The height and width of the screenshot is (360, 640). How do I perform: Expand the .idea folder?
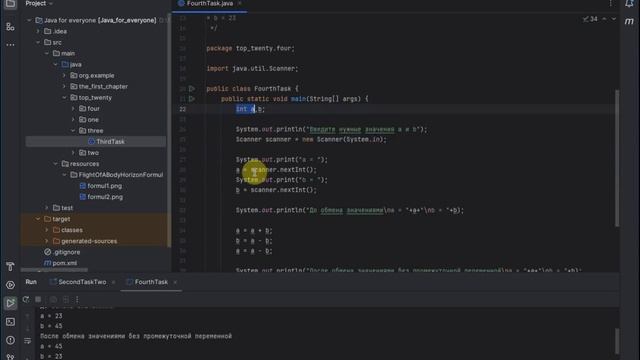tap(38, 31)
